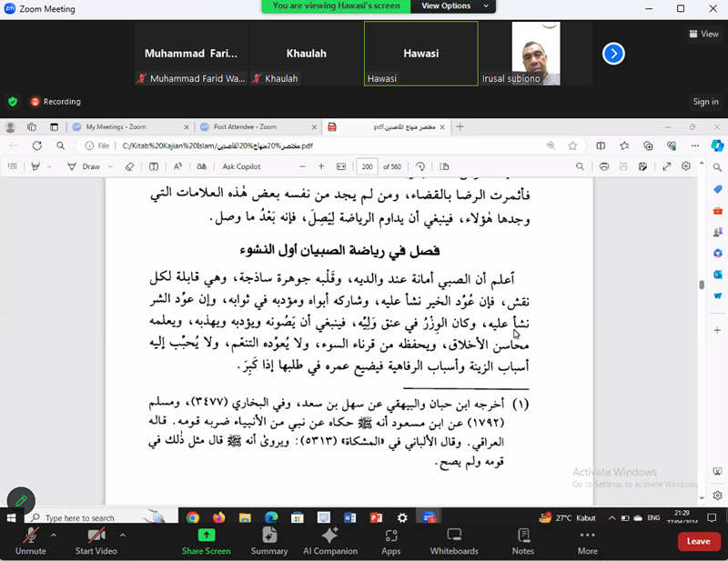This screenshot has height=561, width=728.
Task: Click the green encryption shield icon
Action: click(x=13, y=101)
